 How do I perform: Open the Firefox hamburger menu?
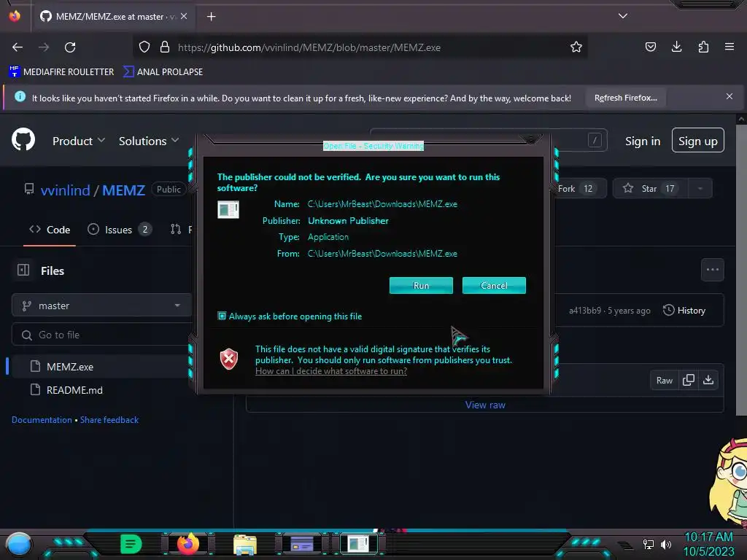click(x=729, y=47)
